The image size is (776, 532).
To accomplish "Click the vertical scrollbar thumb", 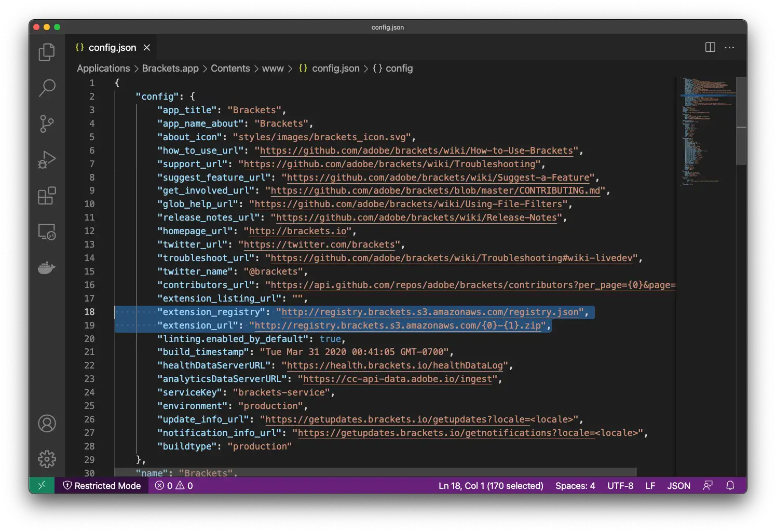I will (741, 120).
